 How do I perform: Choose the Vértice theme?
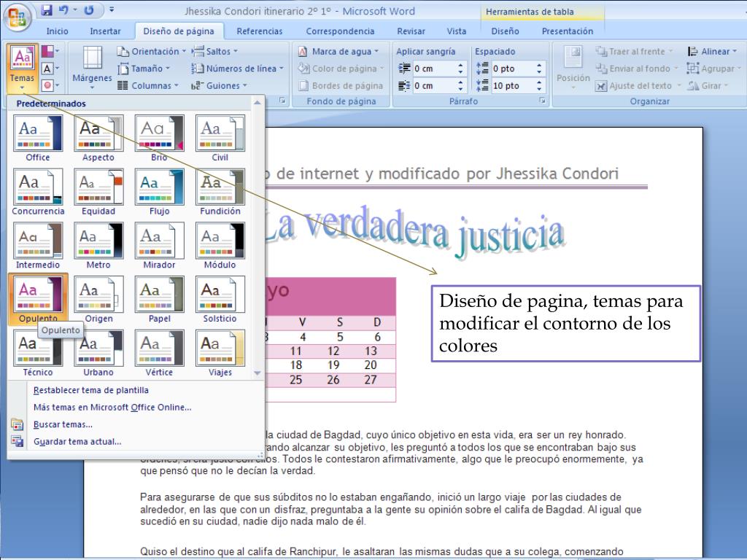(159, 354)
